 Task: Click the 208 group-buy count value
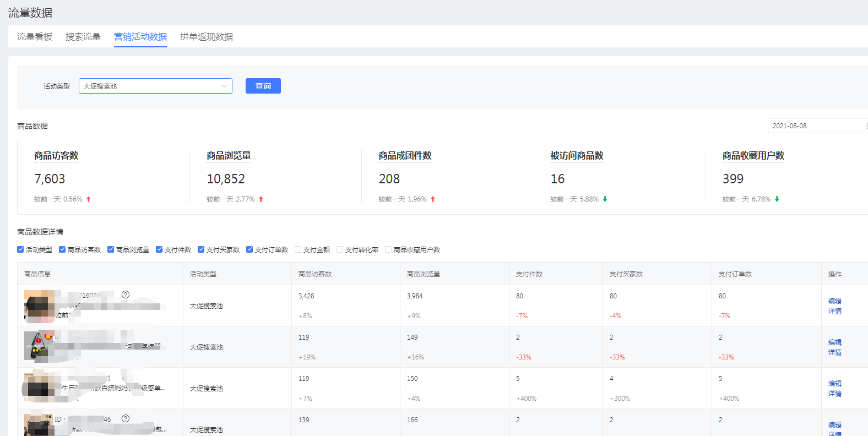point(389,179)
